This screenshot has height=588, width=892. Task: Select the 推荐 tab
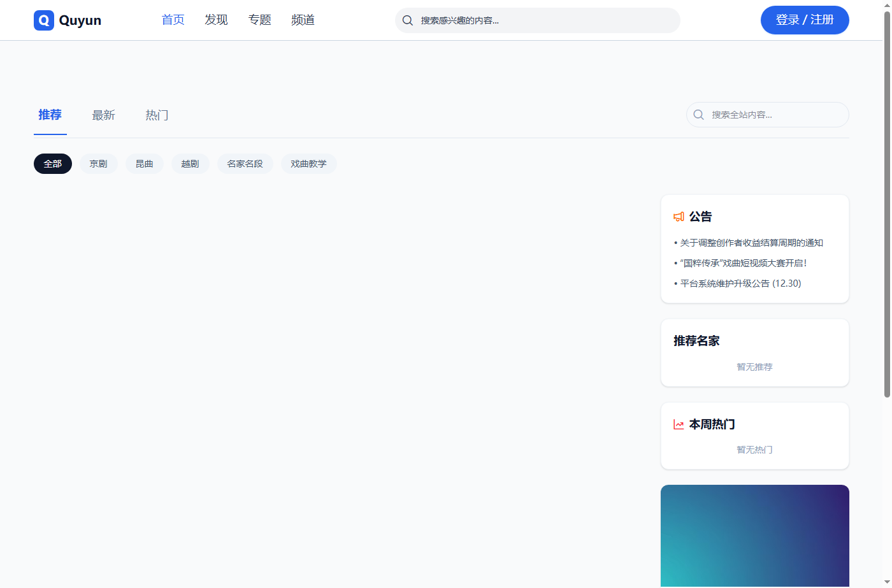(50, 115)
